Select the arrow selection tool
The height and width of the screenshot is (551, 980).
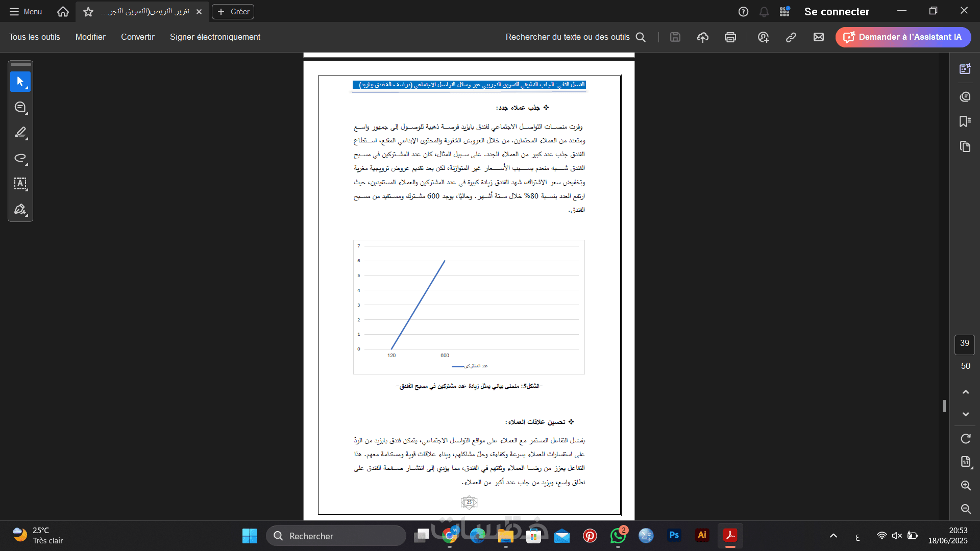tap(20, 82)
